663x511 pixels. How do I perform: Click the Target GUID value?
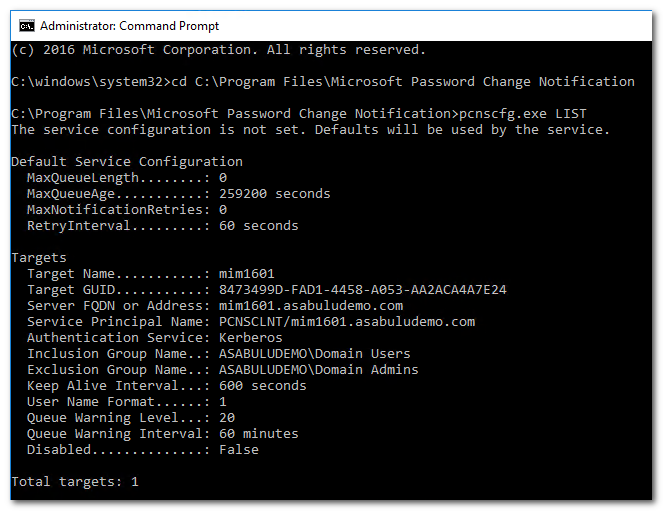[x=362, y=289]
